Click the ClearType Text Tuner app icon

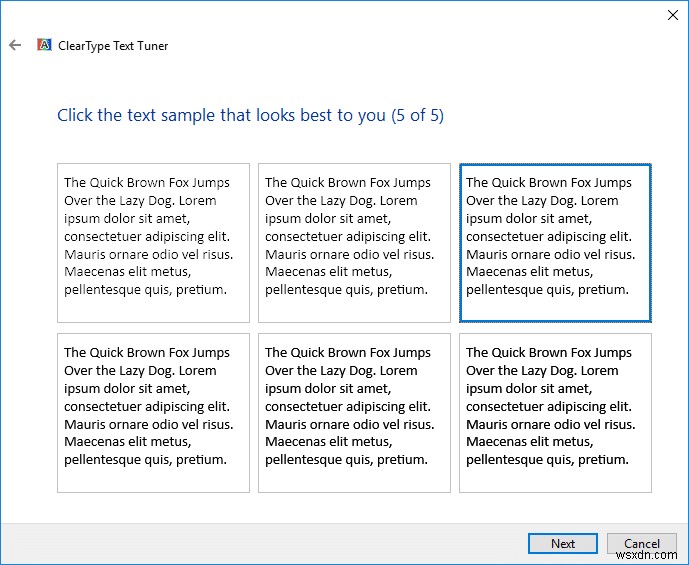pyautogui.click(x=44, y=45)
